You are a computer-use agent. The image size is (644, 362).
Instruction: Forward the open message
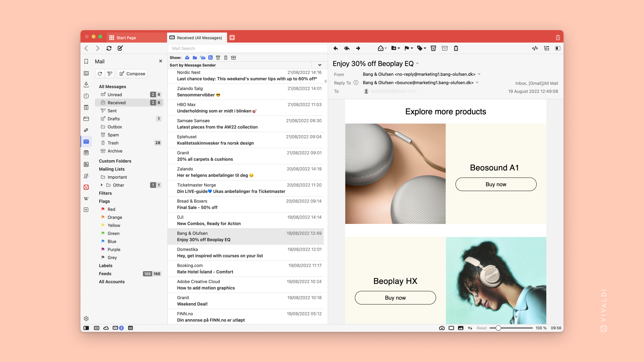click(358, 48)
